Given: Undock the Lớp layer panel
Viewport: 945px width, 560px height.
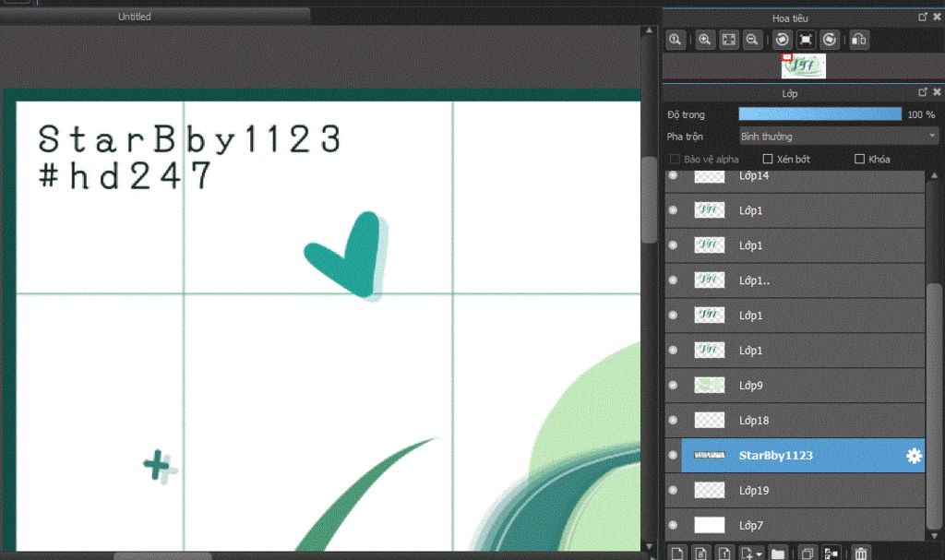Looking at the screenshot, I should click(x=922, y=91).
